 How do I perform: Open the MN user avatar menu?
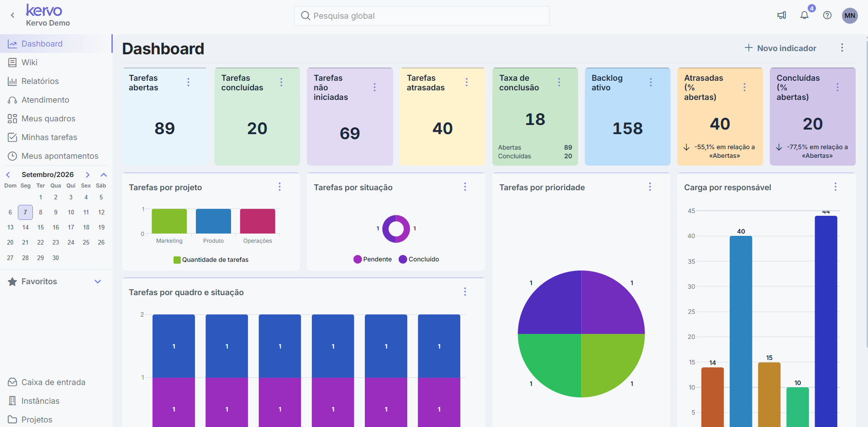[x=850, y=16]
